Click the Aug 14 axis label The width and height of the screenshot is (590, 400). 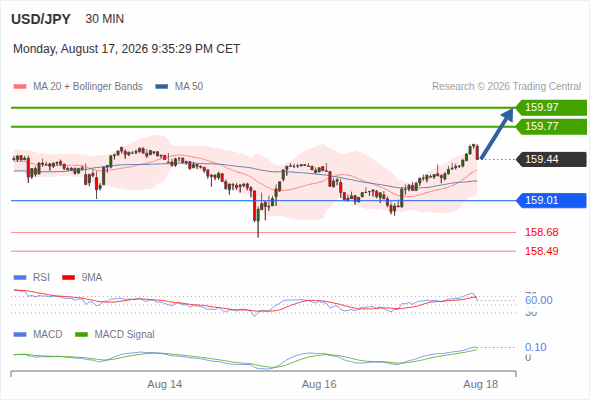point(164,385)
